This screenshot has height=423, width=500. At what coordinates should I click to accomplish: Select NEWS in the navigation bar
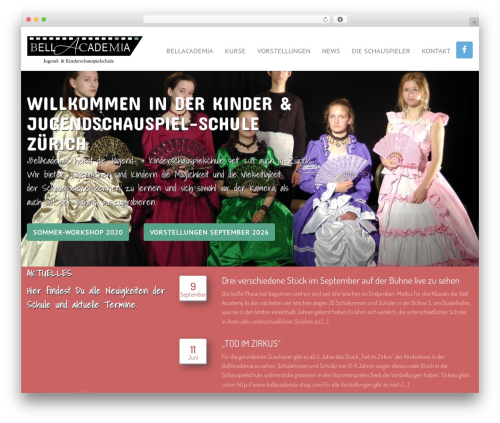tap(331, 51)
